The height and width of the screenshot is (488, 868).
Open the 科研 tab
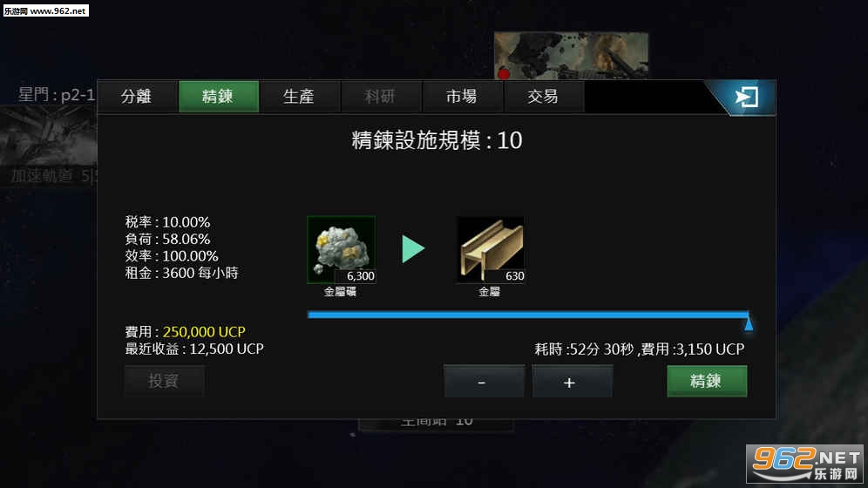click(380, 96)
